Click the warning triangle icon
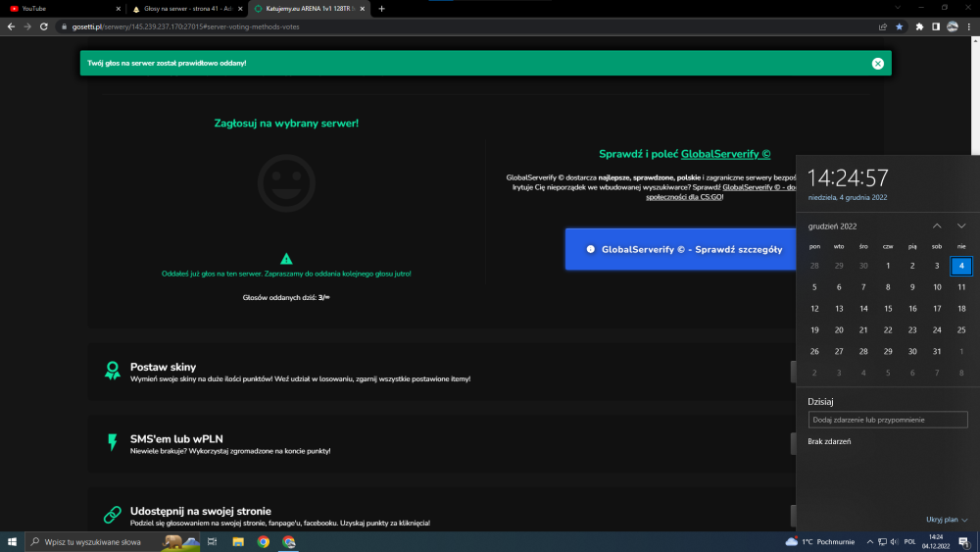The image size is (980, 552). click(x=286, y=259)
